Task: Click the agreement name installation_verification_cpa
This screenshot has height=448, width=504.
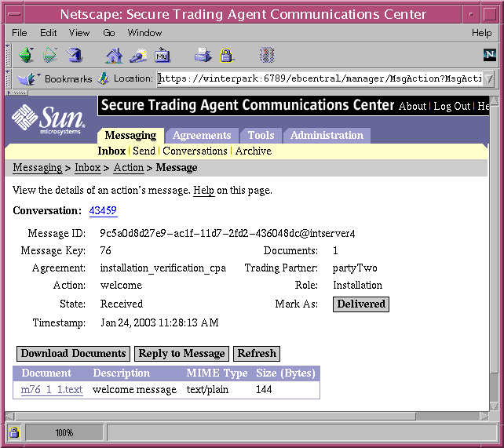Action: point(163,268)
